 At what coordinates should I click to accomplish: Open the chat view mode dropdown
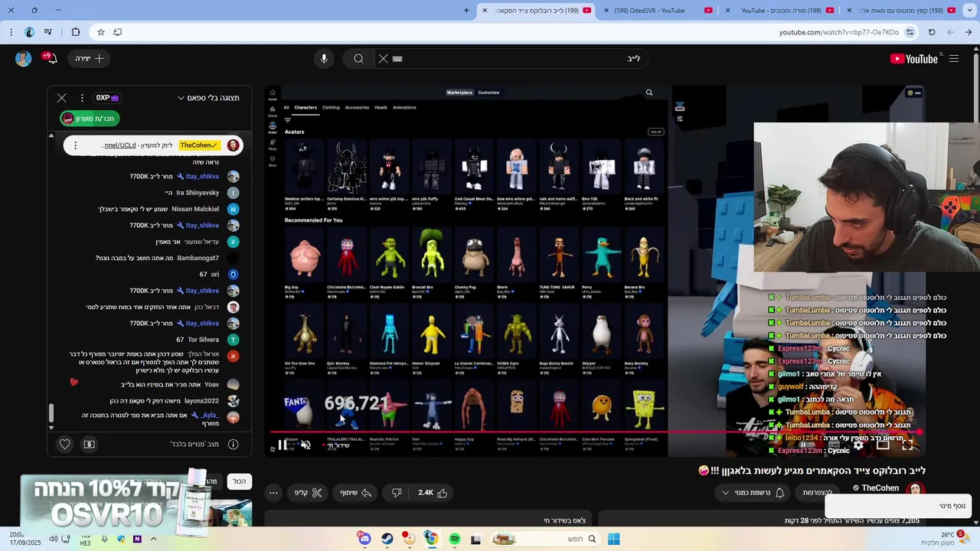[x=209, y=98]
